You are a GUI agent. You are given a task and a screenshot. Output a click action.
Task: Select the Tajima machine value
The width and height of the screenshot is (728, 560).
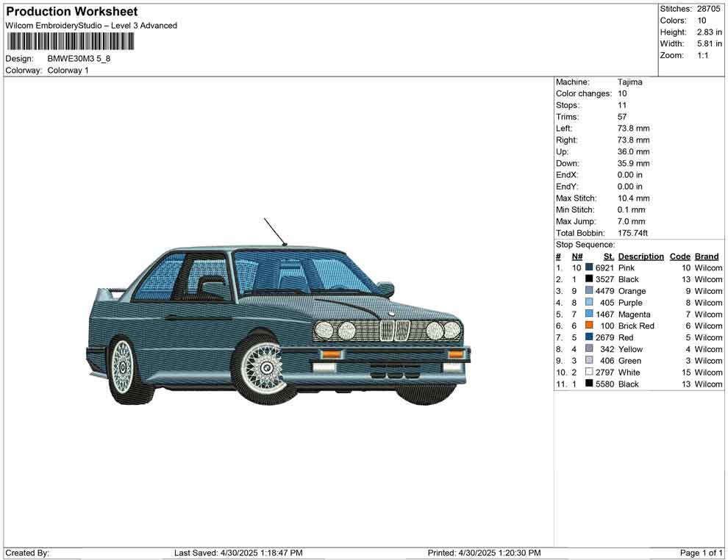(x=629, y=82)
